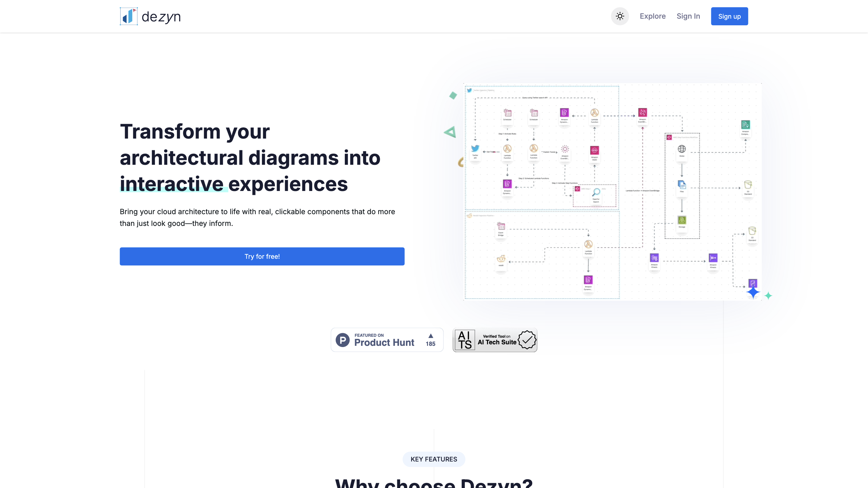Click the KEY FEATURES pill label

[434, 459]
